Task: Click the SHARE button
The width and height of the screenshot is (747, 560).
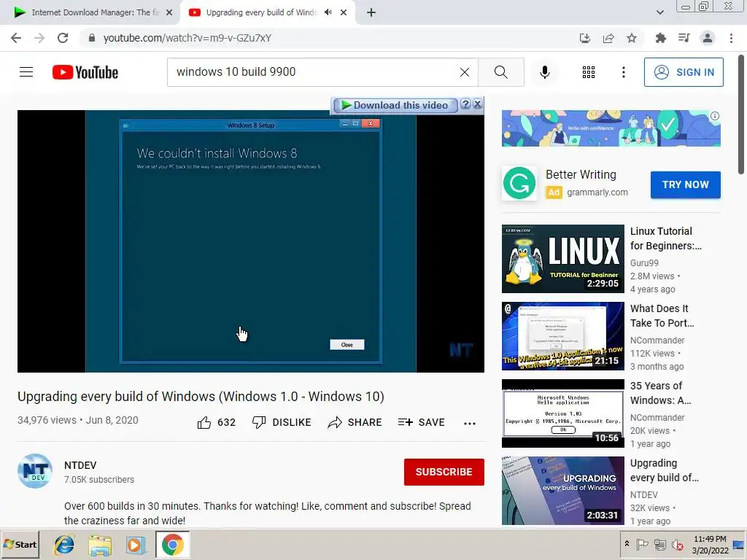Action: [355, 422]
